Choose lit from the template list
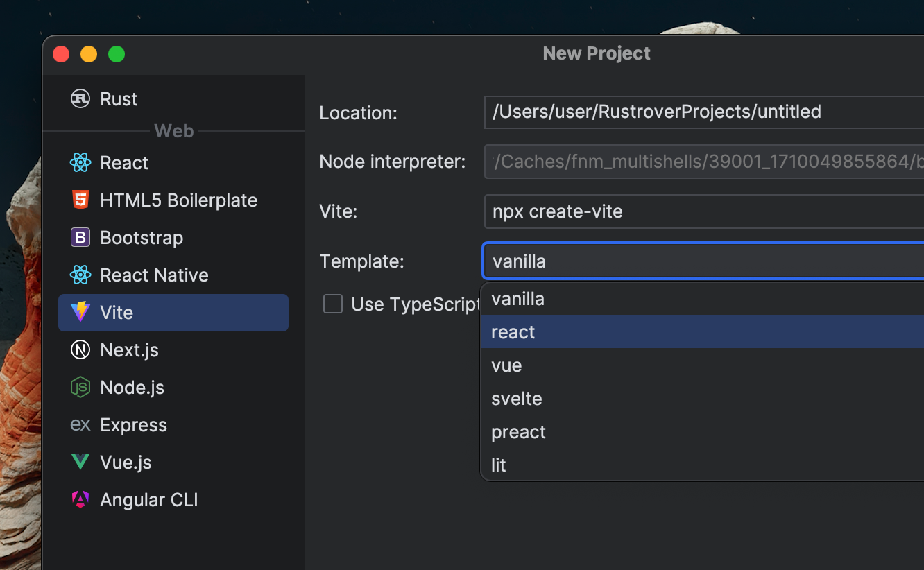Image resolution: width=924 pixels, height=570 pixels. [x=703, y=465]
